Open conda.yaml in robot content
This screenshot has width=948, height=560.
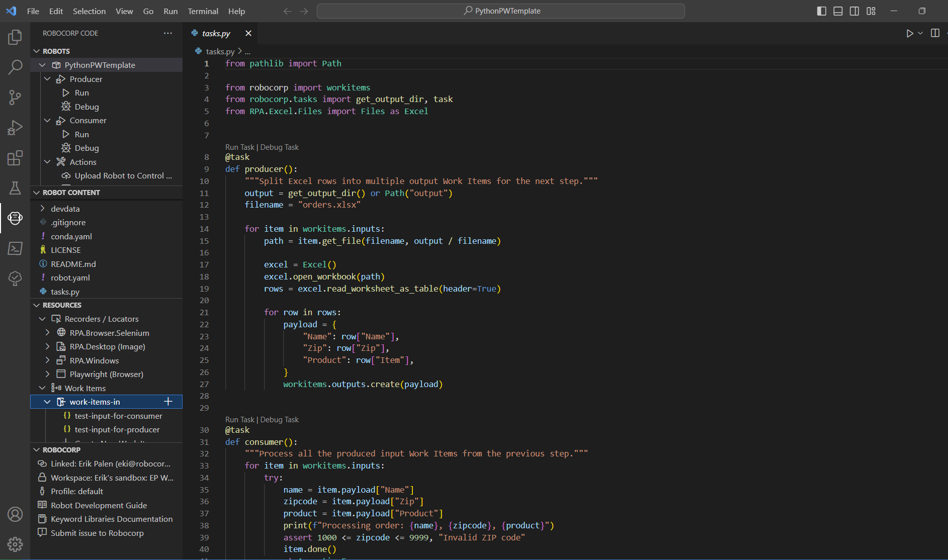click(x=71, y=236)
